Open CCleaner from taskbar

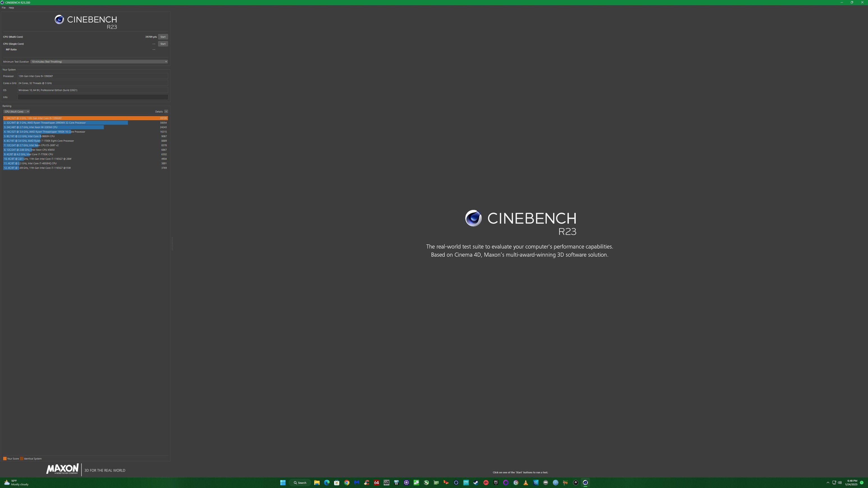coord(367,483)
